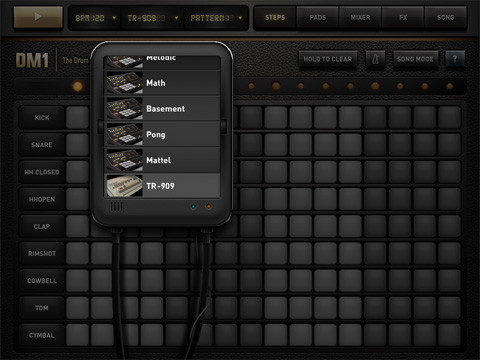Select the Math drum kit
This screenshot has height=360, width=480.
[162, 83]
